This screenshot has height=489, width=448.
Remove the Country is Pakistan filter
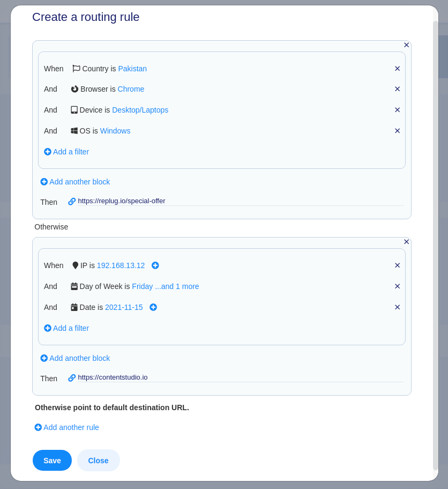tap(397, 69)
